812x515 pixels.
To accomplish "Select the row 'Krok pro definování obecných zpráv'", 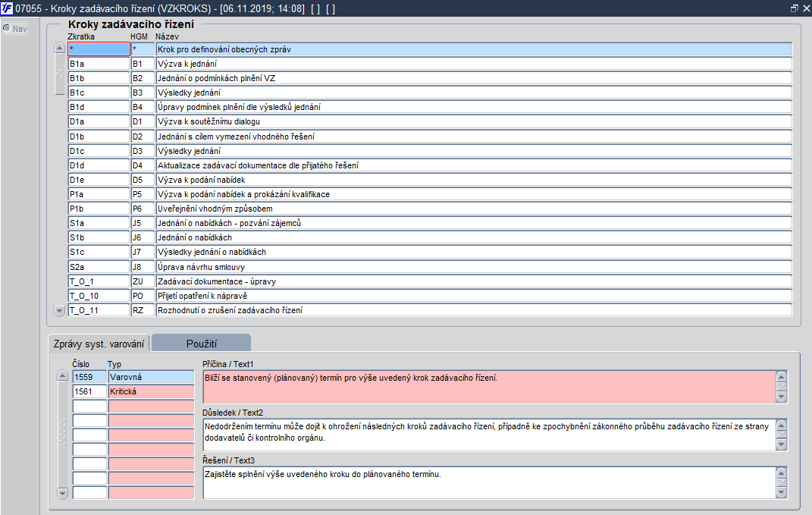I will [474, 49].
